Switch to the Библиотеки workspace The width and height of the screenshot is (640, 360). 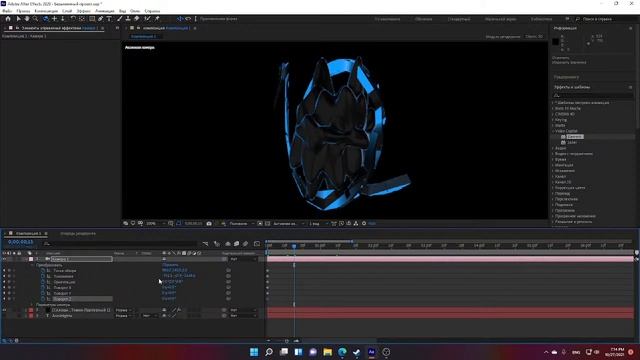click(541, 19)
